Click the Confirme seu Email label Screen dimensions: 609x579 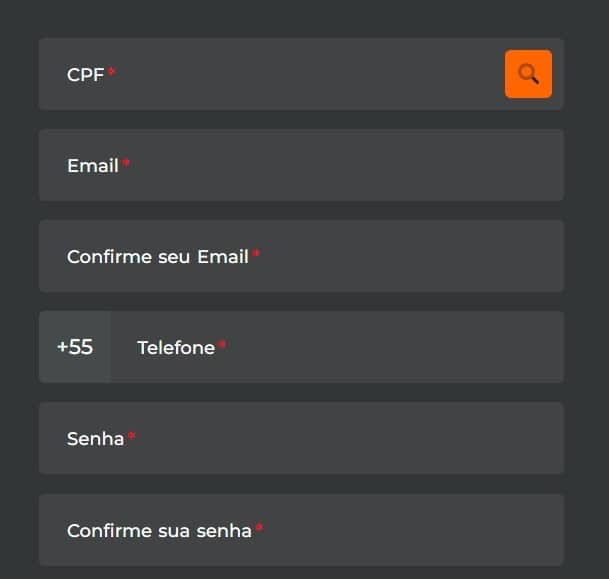pyautogui.click(x=157, y=257)
